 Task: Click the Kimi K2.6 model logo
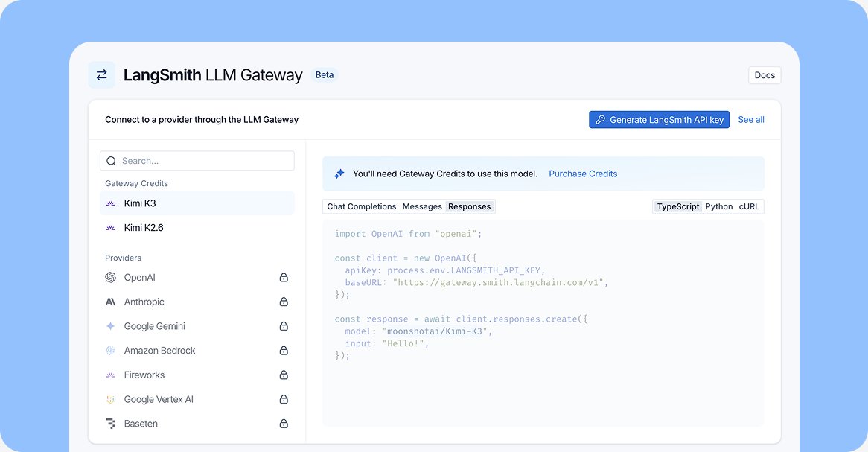tap(111, 228)
